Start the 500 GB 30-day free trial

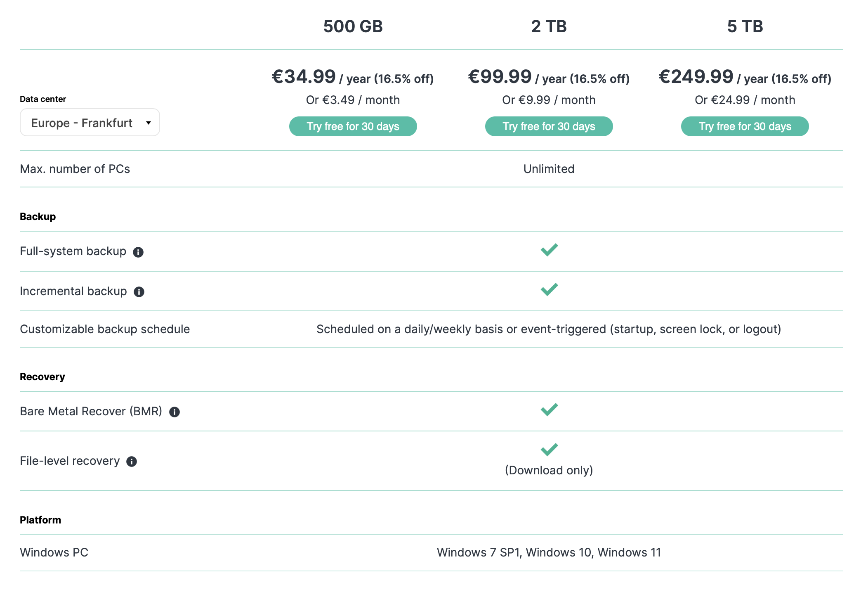[353, 126]
